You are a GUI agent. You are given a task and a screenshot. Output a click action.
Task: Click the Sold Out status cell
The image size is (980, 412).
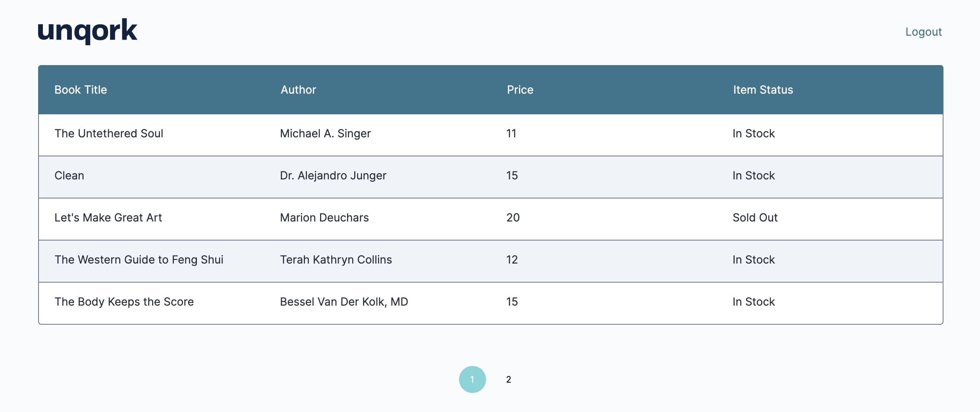[755, 218]
